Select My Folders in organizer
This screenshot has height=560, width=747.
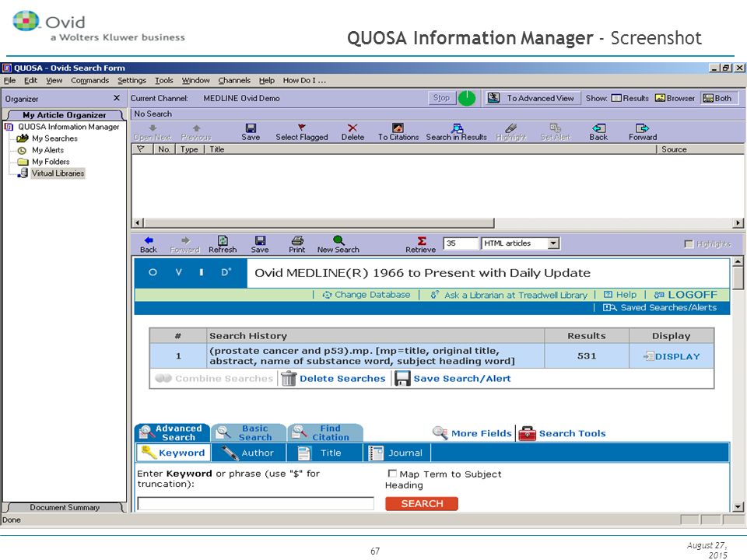coord(51,162)
